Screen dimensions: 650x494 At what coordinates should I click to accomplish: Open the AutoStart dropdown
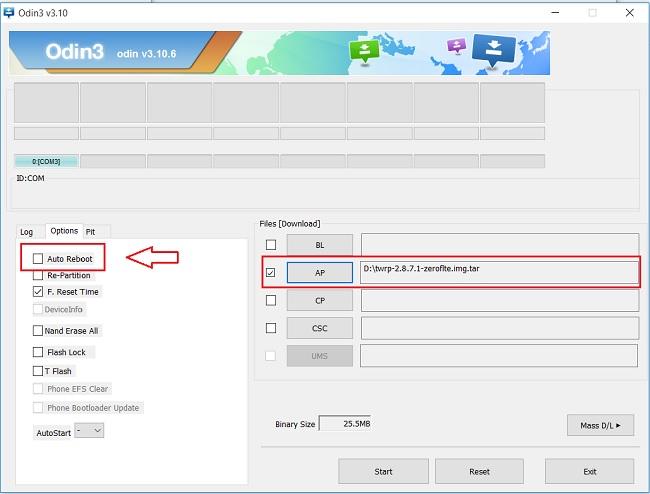pos(89,431)
